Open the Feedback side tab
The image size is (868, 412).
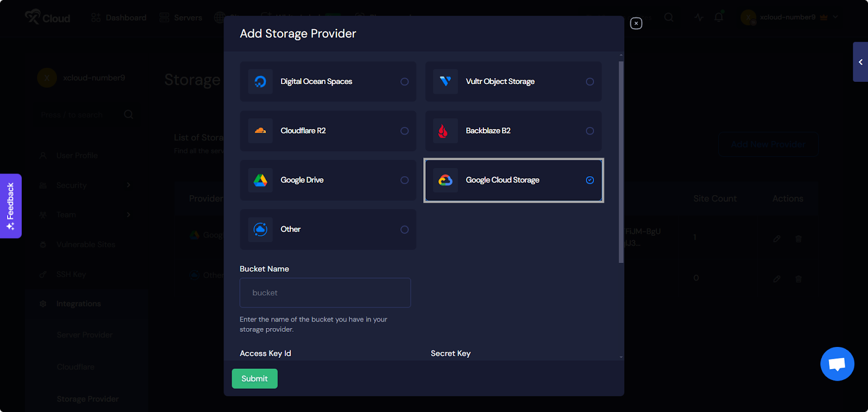[x=10, y=206]
